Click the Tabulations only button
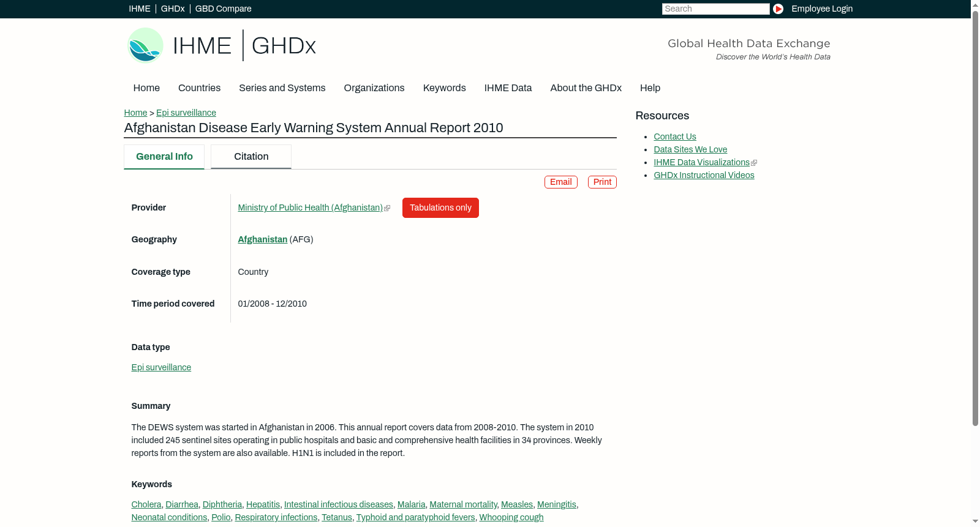 pos(440,207)
